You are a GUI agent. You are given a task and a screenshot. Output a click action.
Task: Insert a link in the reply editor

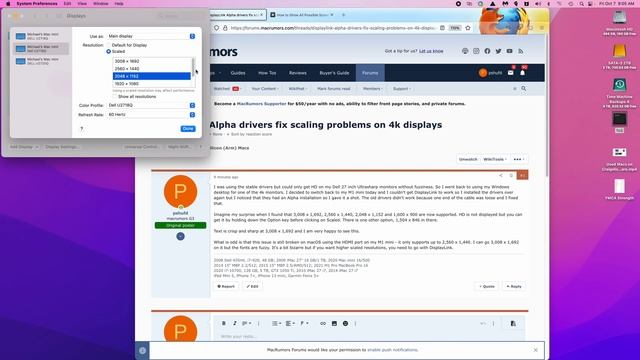click(323, 323)
